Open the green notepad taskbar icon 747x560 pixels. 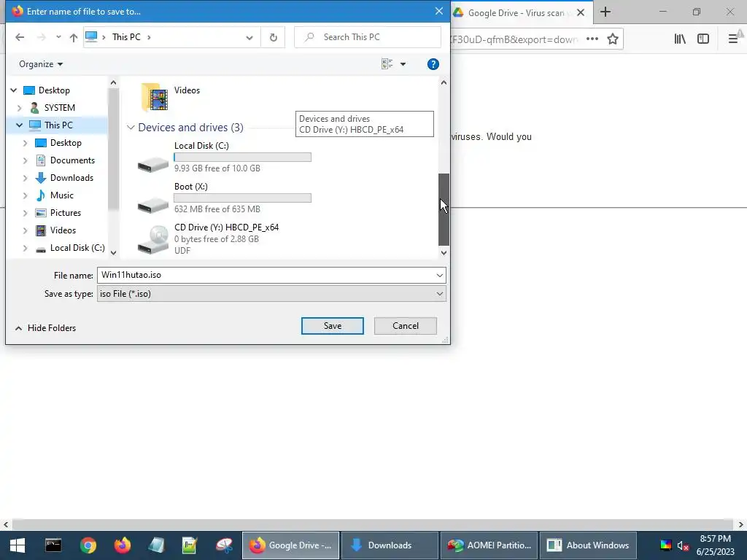tap(190, 545)
